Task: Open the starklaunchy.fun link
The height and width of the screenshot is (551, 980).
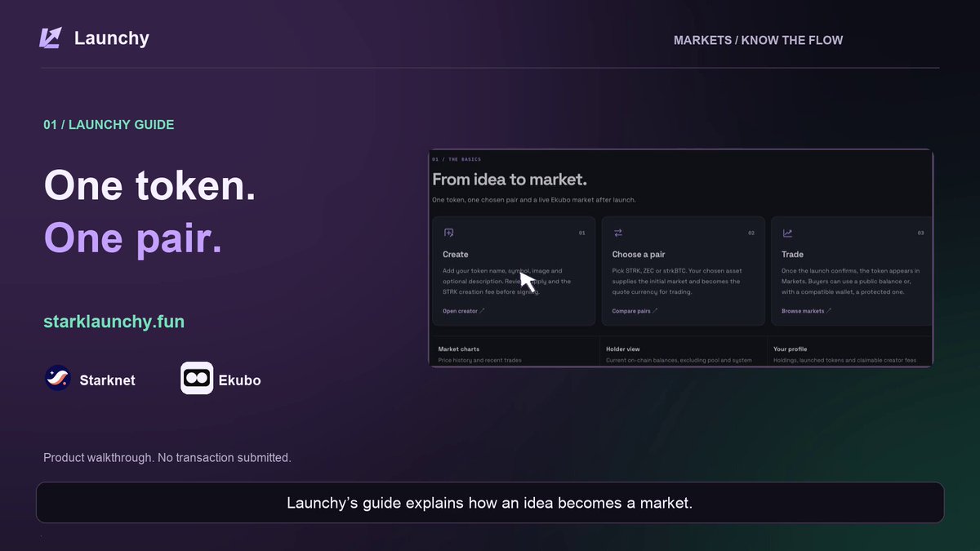Action: [x=114, y=322]
